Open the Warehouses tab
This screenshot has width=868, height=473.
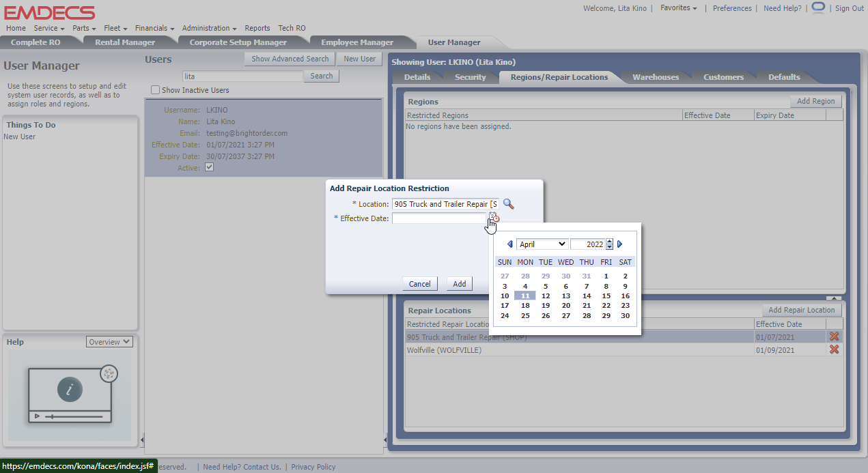(x=656, y=77)
